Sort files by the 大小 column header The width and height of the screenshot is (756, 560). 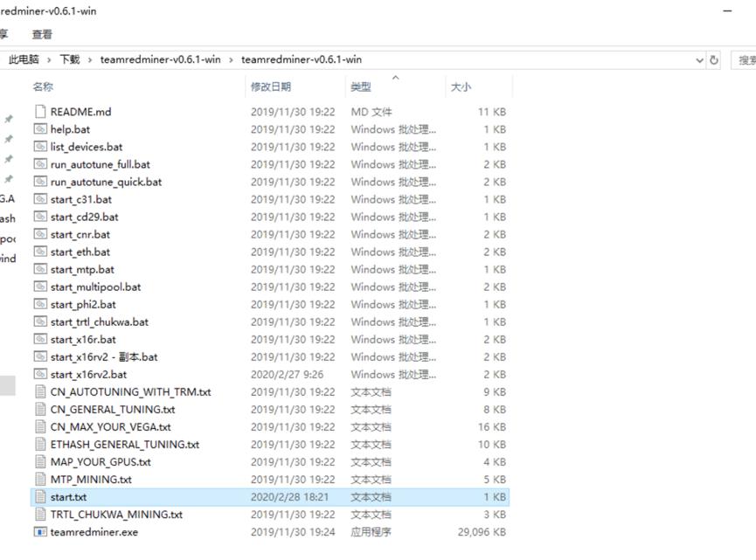pos(478,86)
